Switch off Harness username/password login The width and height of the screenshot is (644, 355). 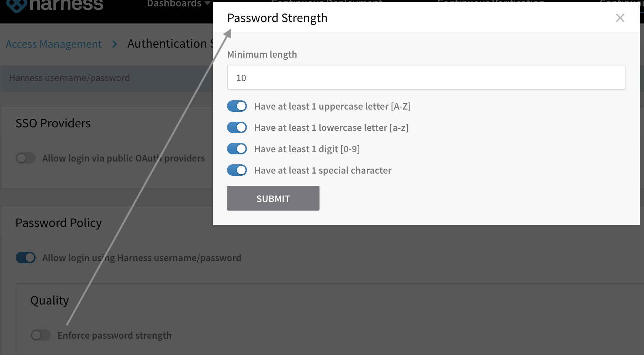pyautogui.click(x=26, y=258)
